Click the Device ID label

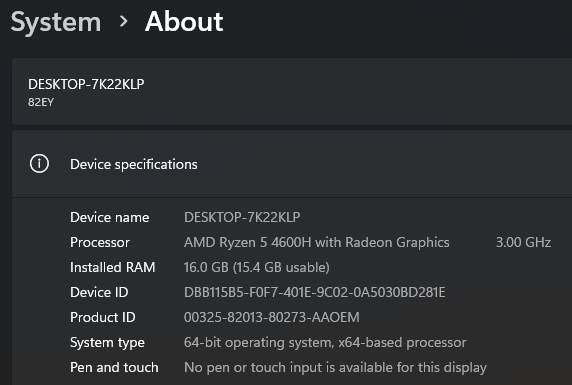click(99, 293)
